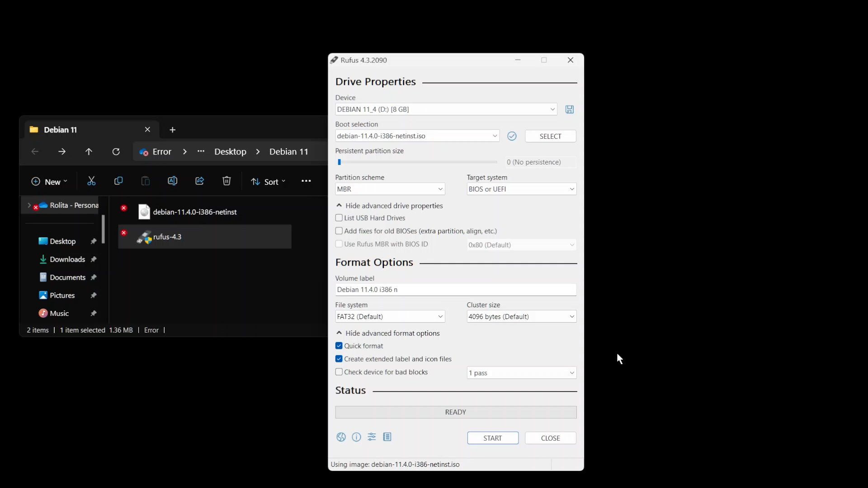Save drive properties using the save icon
This screenshot has height=488, width=868.
[570, 109]
